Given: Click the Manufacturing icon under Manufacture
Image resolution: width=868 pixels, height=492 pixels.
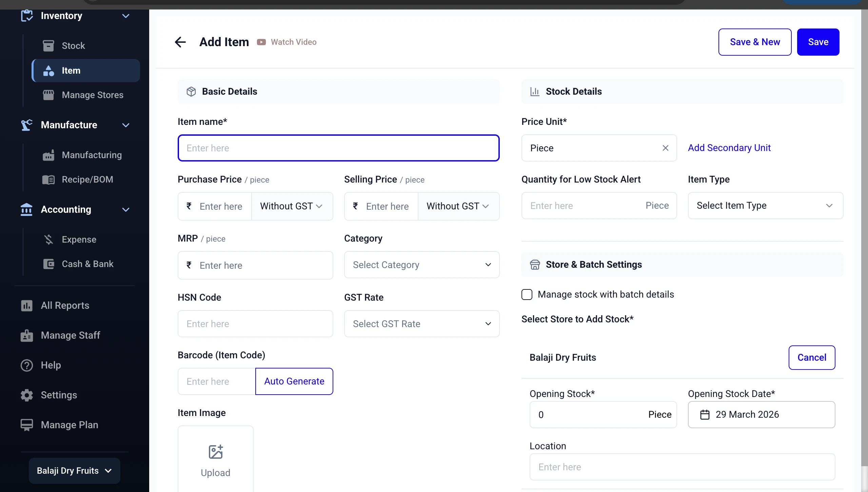Looking at the screenshot, I should coord(49,155).
